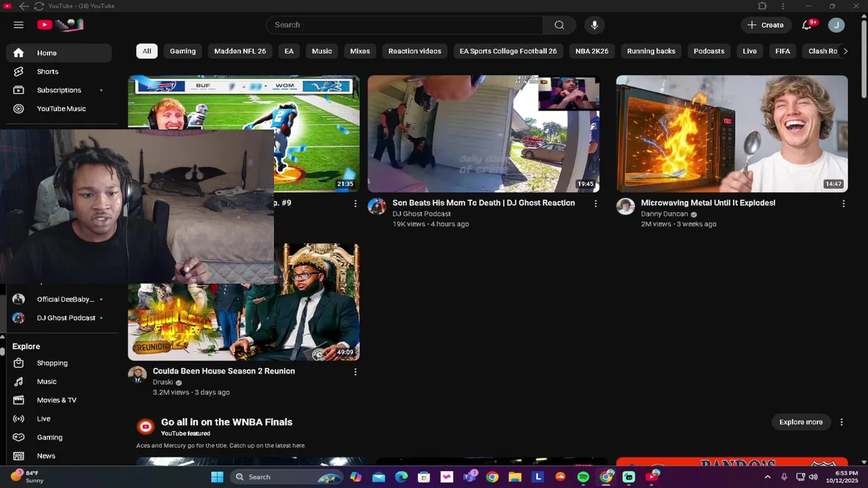This screenshot has height=488, width=868.
Task: Open the Windows Start menu
Action: 217,477
